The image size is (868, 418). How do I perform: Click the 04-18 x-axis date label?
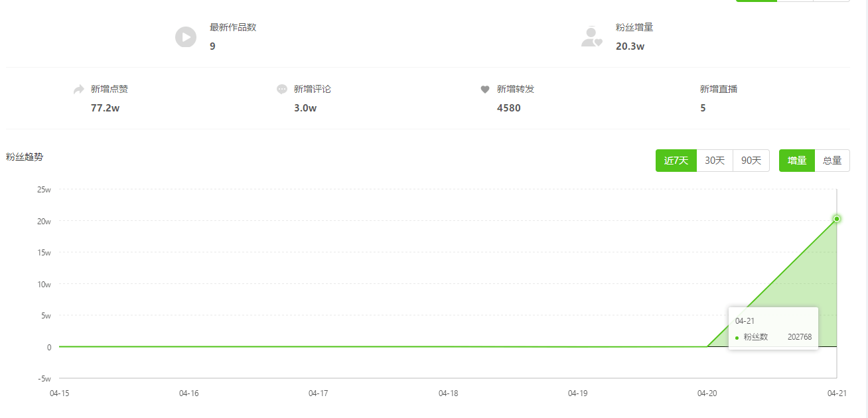pos(448,393)
